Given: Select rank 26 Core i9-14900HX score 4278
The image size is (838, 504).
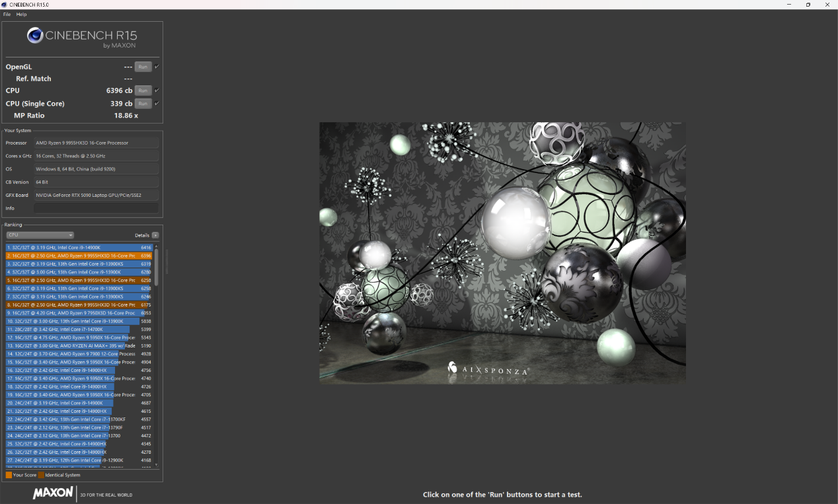Looking at the screenshot, I should click(x=79, y=452).
